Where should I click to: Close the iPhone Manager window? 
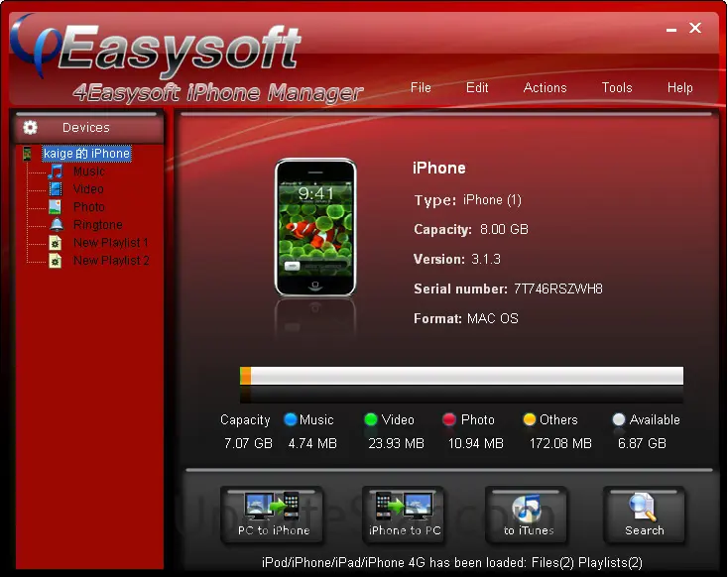tap(695, 28)
